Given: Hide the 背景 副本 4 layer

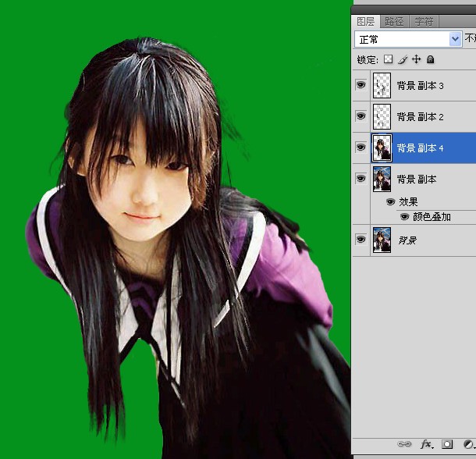Looking at the screenshot, I should pos(361,148).
